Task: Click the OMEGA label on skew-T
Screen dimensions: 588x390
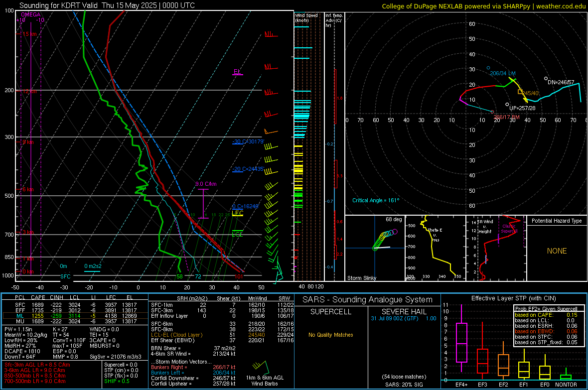Action: [31, 14]
